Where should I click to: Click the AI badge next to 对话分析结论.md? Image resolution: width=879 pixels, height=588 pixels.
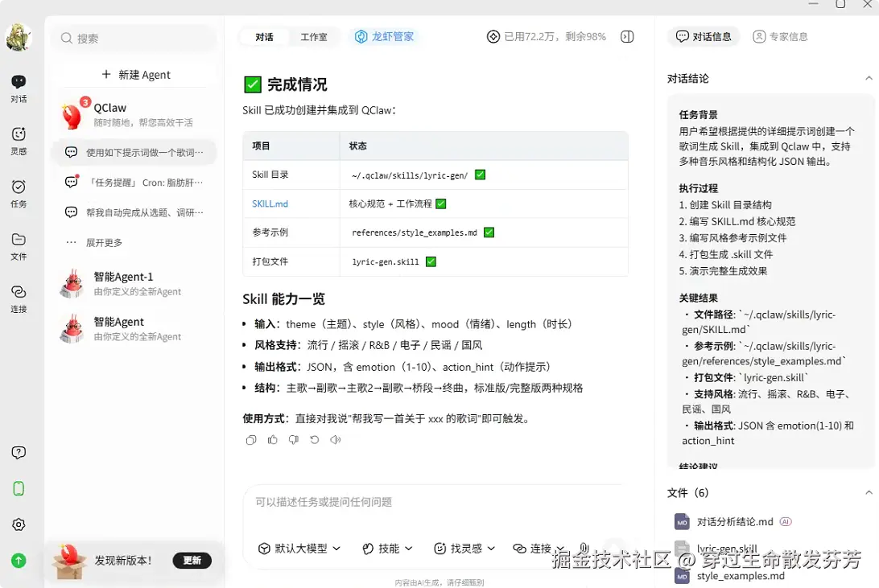[786, 522]
